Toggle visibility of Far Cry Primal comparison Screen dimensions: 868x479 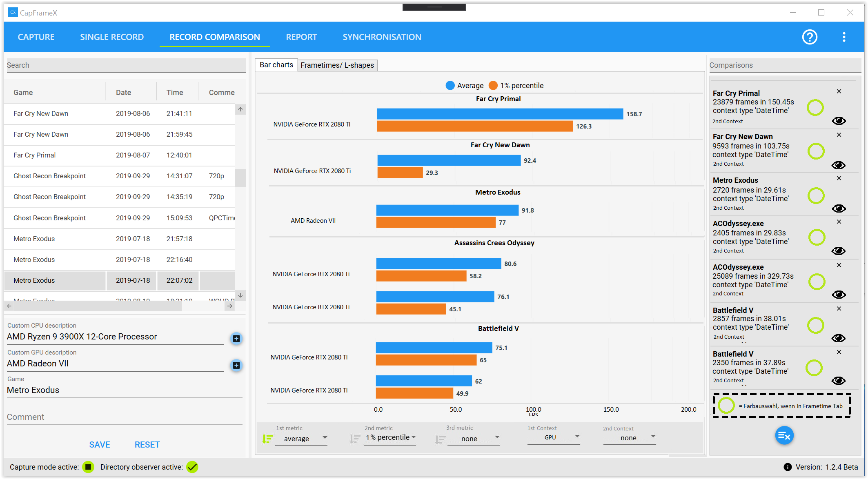click(839, 121)
